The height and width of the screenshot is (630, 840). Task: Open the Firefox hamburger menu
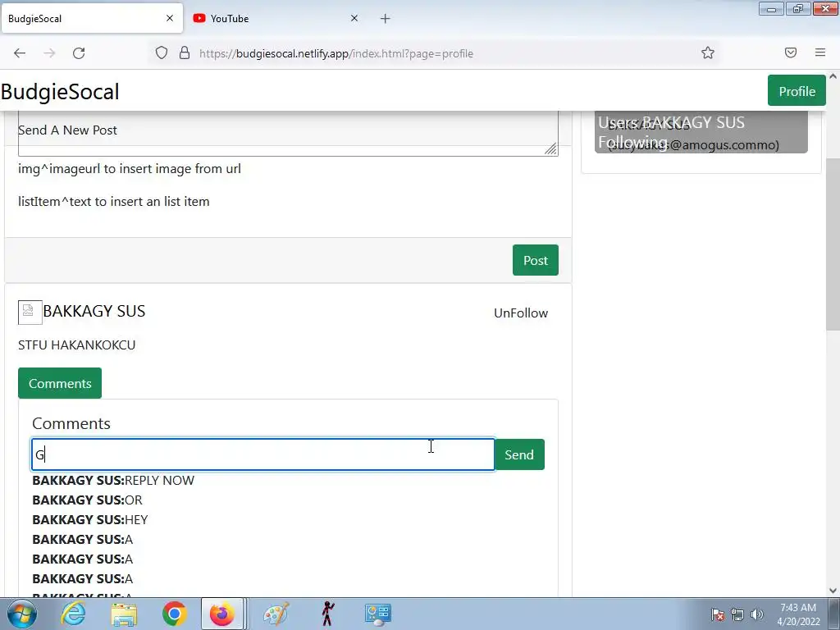pyautogui.click(x=820, y=52)
